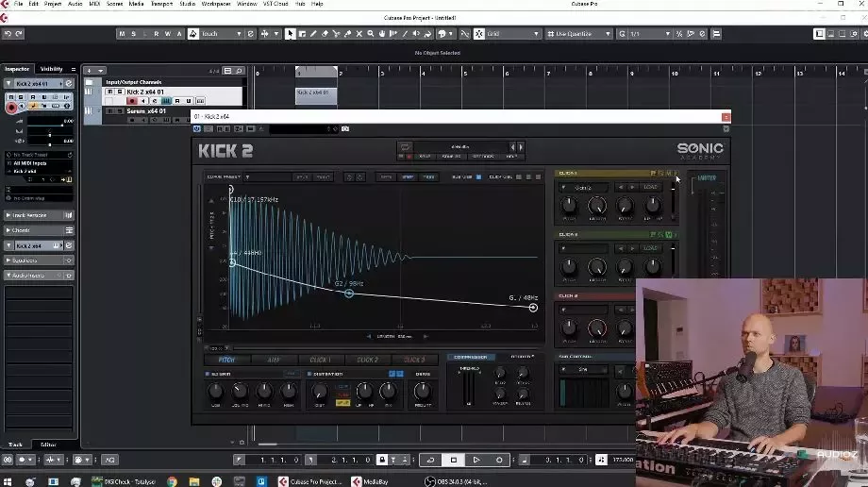Toggle the metronome click in transport
Image resolution: width=868 pixels, height=487 pixels.
[601, 460]
